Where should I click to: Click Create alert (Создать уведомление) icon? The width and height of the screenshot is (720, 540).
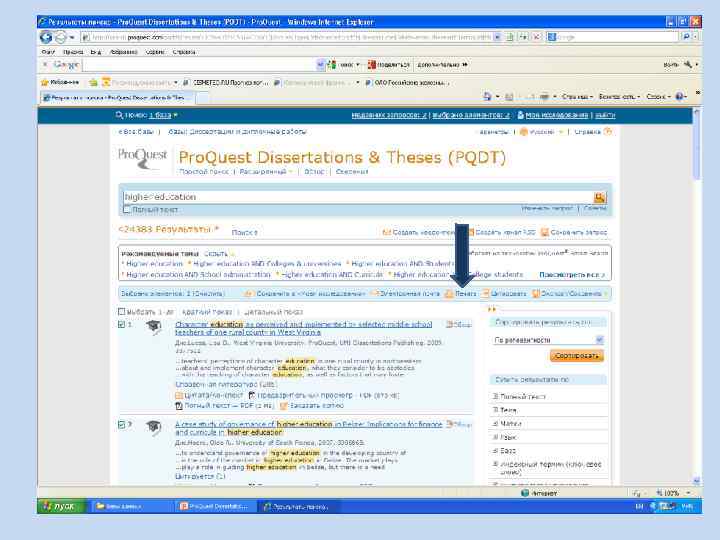(386, 232)
